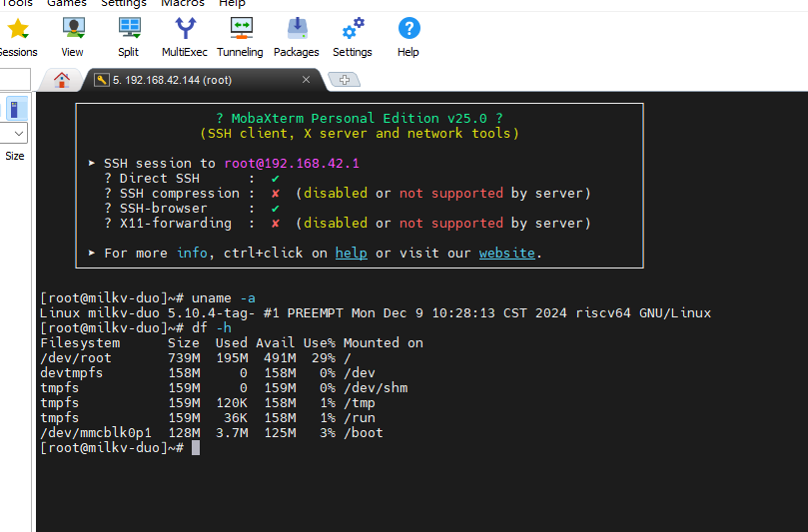Viewport: 808px width, 532px height.
Task: Click the Split terminal icon
Action: tap(129, 28)
